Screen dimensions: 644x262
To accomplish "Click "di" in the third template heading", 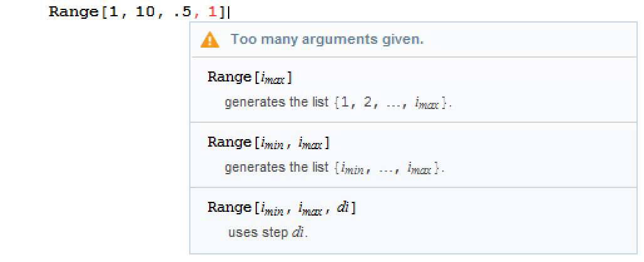I will coord(343,207).
